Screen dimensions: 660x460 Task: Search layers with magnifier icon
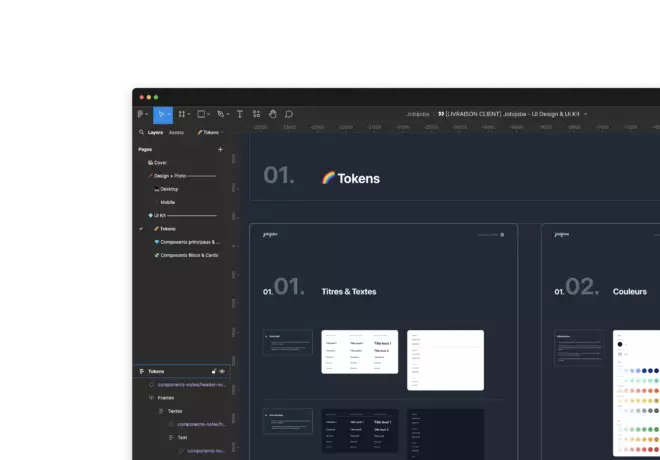click(141, 132)
